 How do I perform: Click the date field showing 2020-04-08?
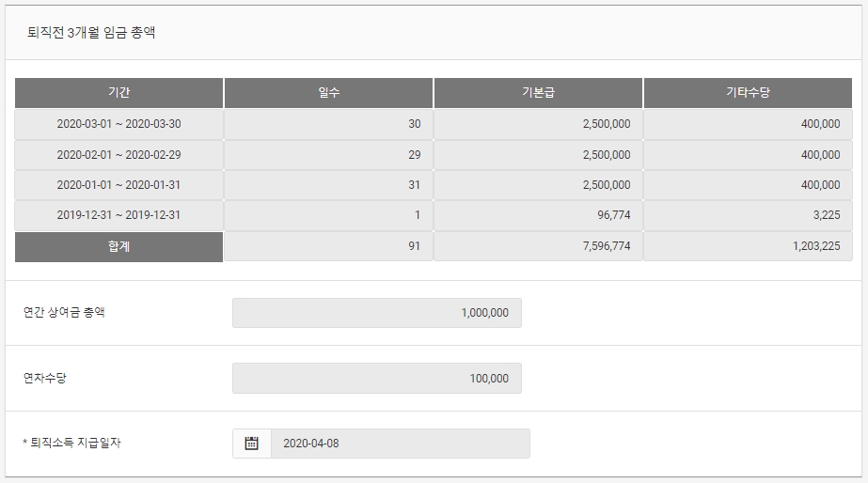point(401,444)
